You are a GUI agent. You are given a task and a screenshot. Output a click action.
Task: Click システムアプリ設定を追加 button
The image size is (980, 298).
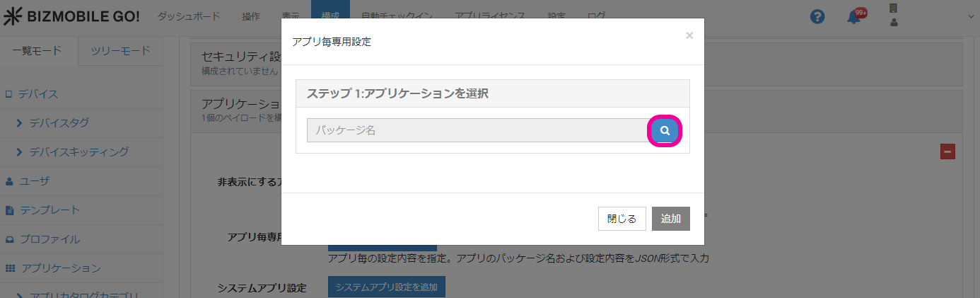pos(386,287)
